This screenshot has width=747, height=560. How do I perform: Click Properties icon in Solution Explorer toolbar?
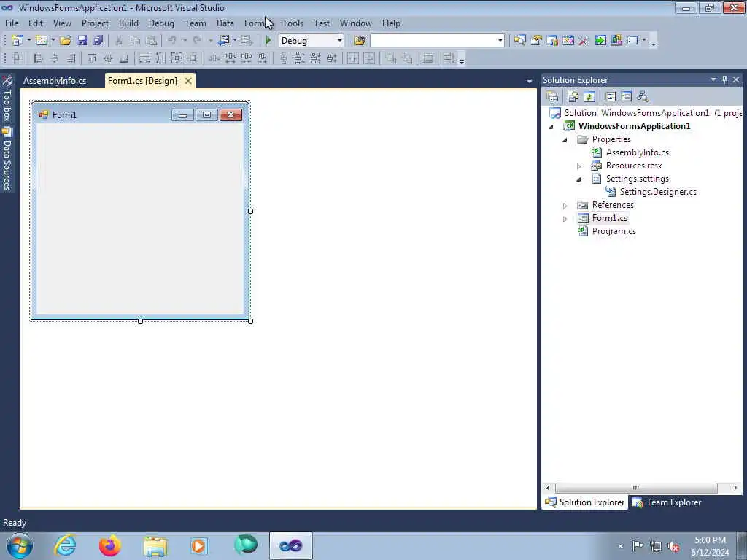[x=553, y=97]
